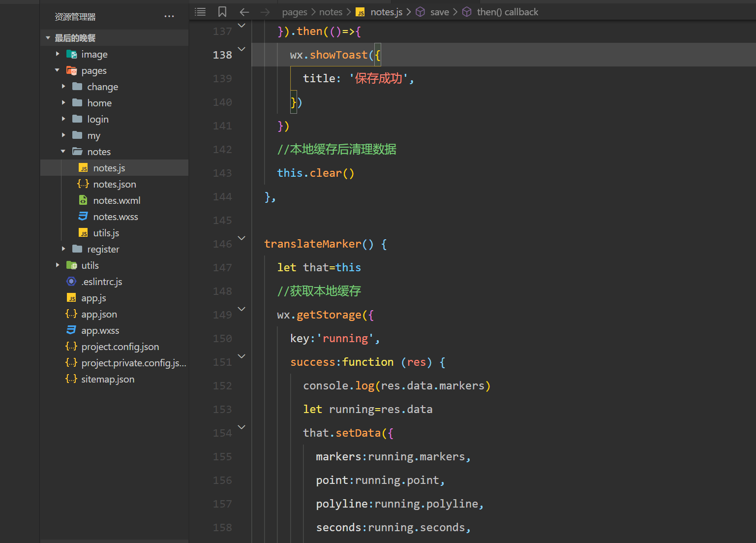This screenshot has height=543, width=756.
Task: Navigate forward with the right arrow
Action: click(x=265, y=12)
